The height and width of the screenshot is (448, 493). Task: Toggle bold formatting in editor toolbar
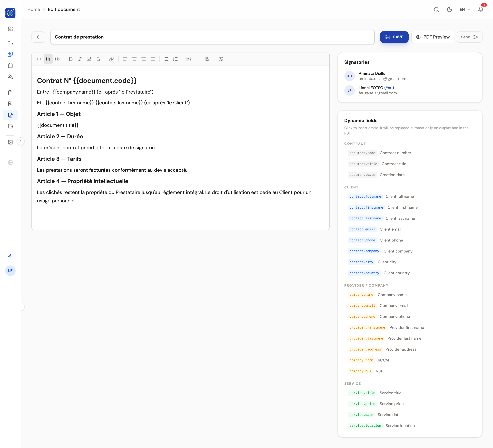[71, 59]
